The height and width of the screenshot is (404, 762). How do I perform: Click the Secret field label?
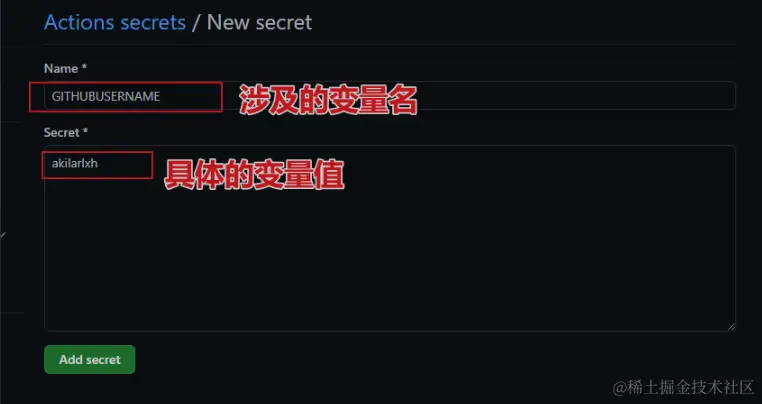click(x=62, y=132)
